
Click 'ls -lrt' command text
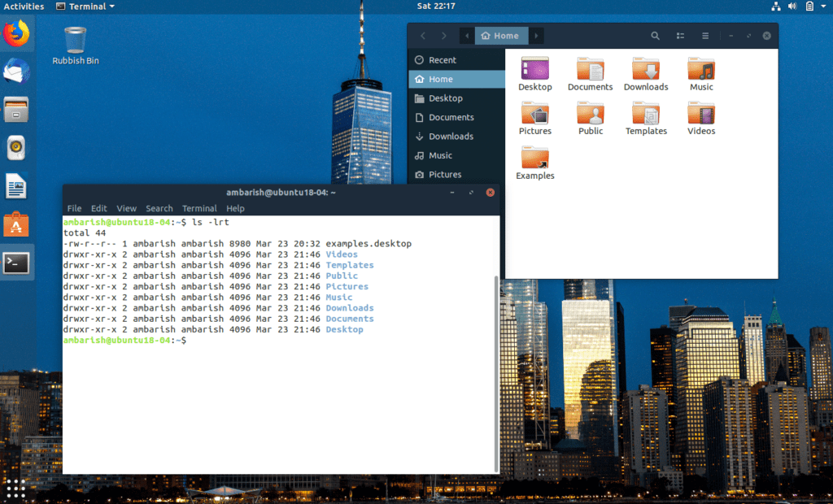pos(211,222)
